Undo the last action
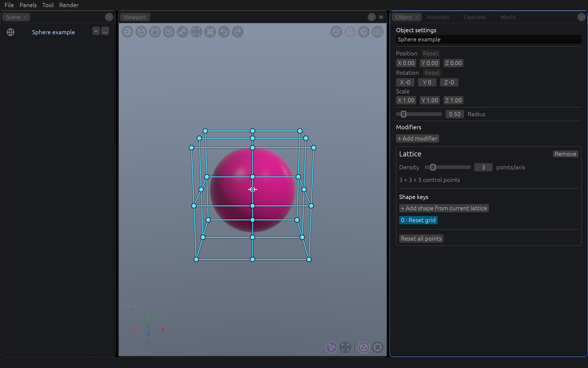This screenshot has width=588, height=368. click(224, 32)
